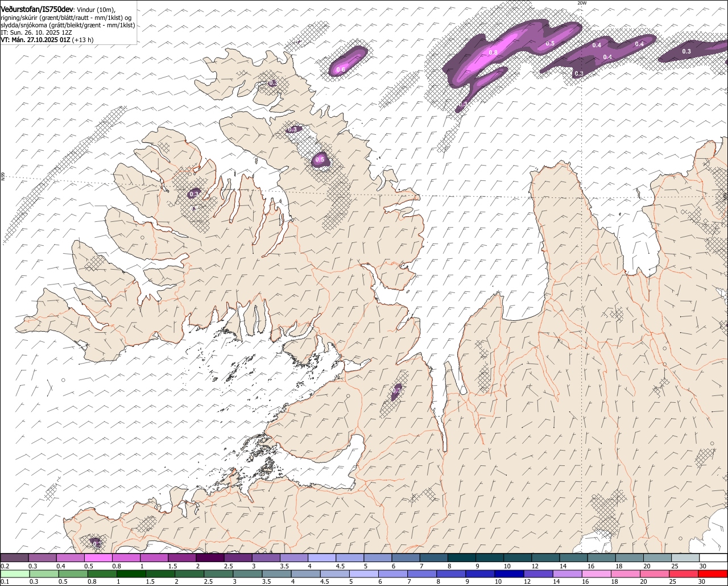Image resolution: width=728 pixels, height=586 pixels.
Task: Pick the white swatch starting at 30, upper legend
Action: (x=713, y=558)
